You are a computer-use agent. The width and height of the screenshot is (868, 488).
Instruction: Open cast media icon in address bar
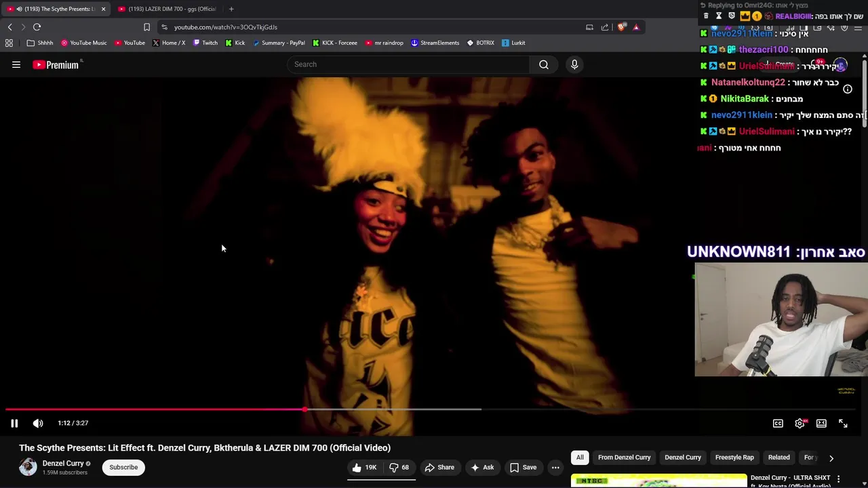[589, 27]
